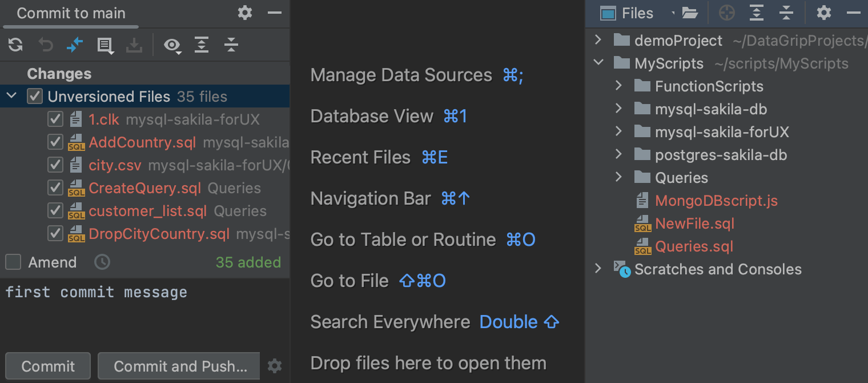Uncheck the AddCountry.sql file checkbox
868x383 pixels.
tap(55, 142)
